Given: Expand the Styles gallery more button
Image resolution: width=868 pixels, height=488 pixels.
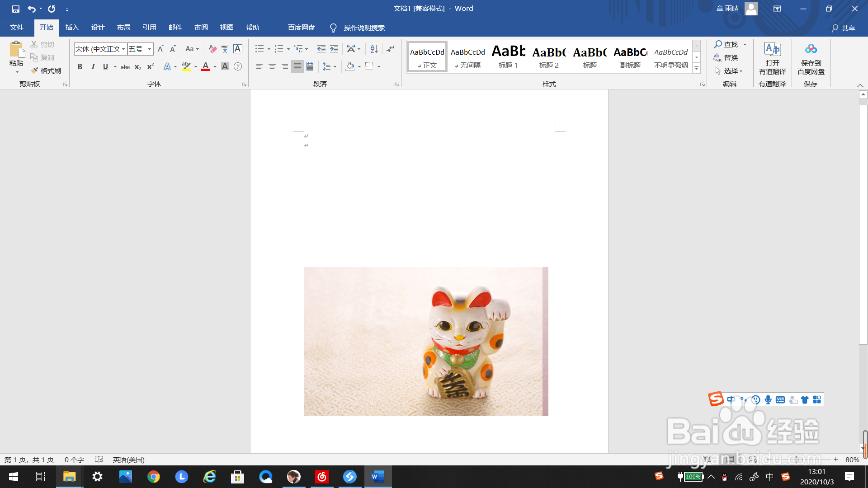Looking at the screenshot, I should point(697,68).
